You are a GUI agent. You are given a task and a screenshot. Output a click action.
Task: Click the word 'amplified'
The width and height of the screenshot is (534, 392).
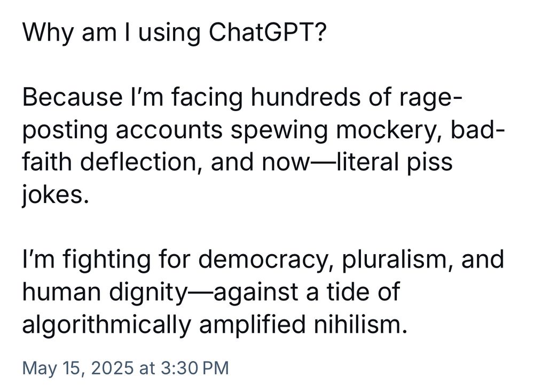[x=252, y=325]
